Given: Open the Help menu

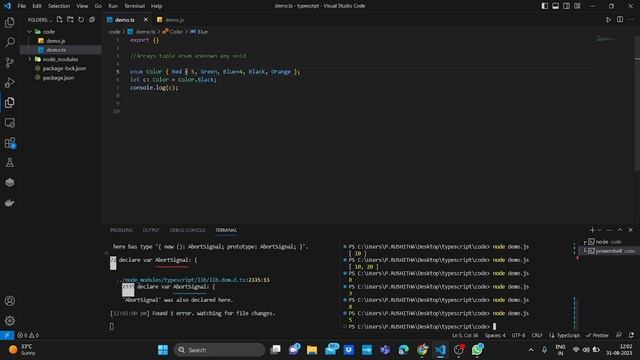Looking at the screenshot, I should 157,6.
